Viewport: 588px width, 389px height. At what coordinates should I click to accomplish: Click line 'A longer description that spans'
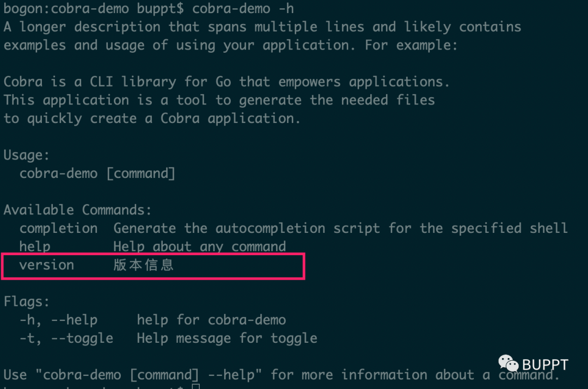pos(262,27)
